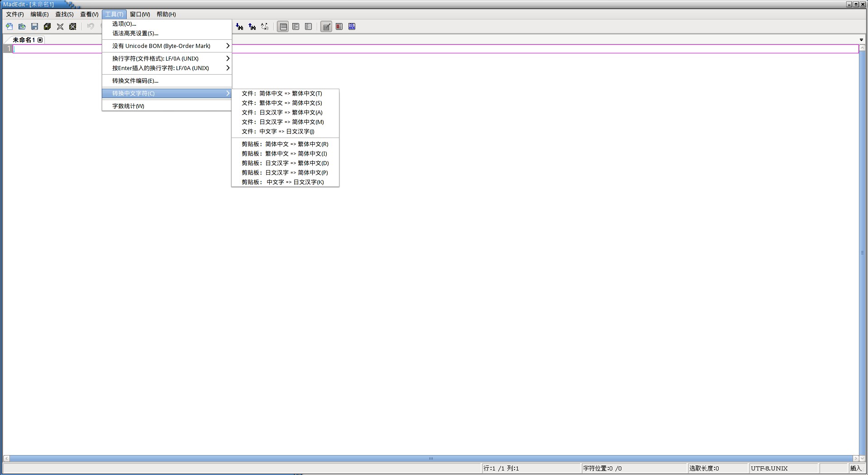Select 文件: 中文字 => 日文汉字(J)

point(285,132)
